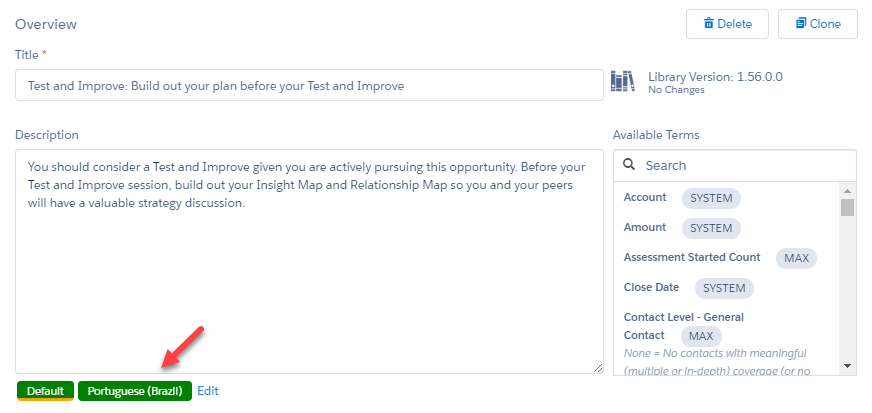Click the SYSTEM badge next to Amount
872x413 pixels.
(x=711, y=228)
